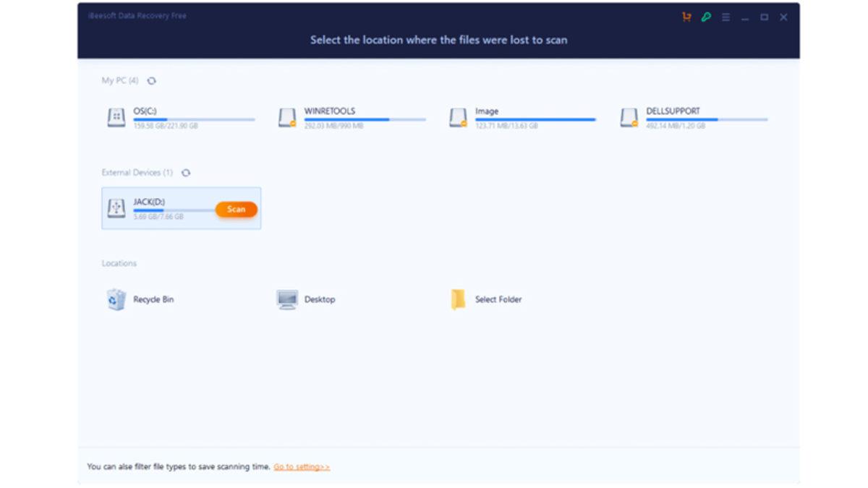
Task: Click the OS(C:) capacity progress bar
Action: pos(195,119)
